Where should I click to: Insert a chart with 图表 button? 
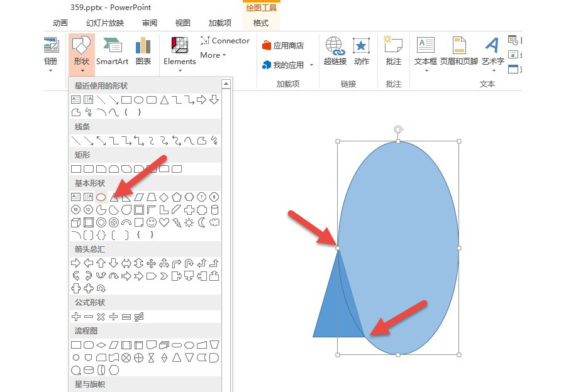(x=143, y=51)
